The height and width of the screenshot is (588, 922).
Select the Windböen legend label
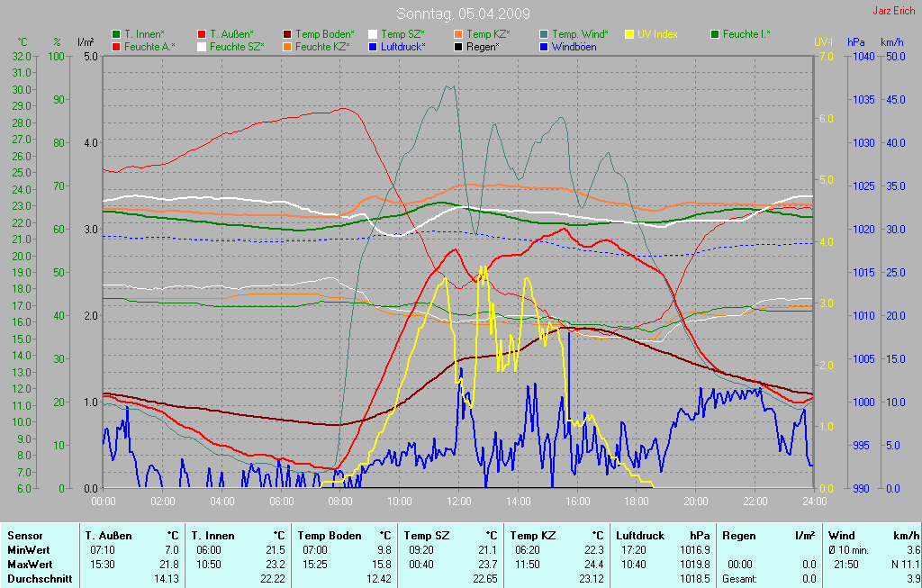[x=574, y=47]
